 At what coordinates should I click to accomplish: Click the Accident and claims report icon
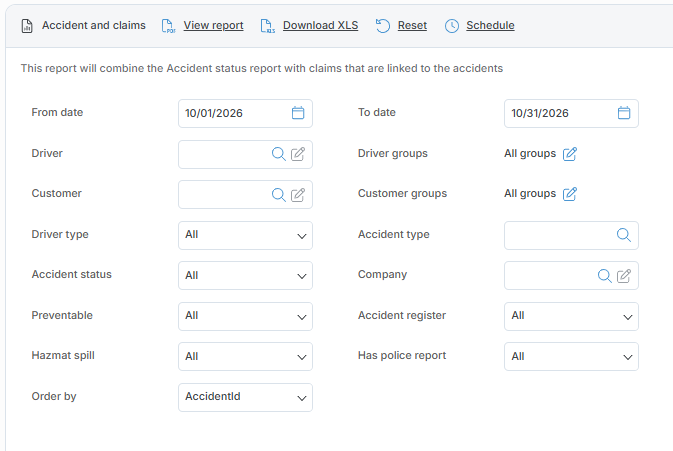(x=27, y=26)
